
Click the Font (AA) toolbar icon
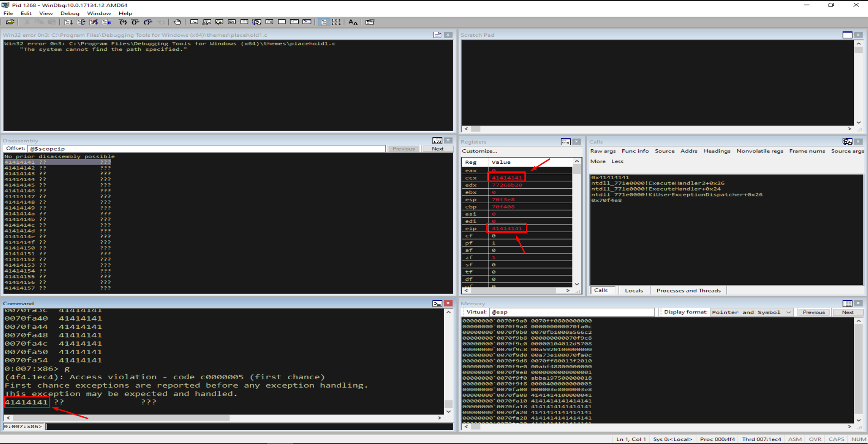pos(353,22)
